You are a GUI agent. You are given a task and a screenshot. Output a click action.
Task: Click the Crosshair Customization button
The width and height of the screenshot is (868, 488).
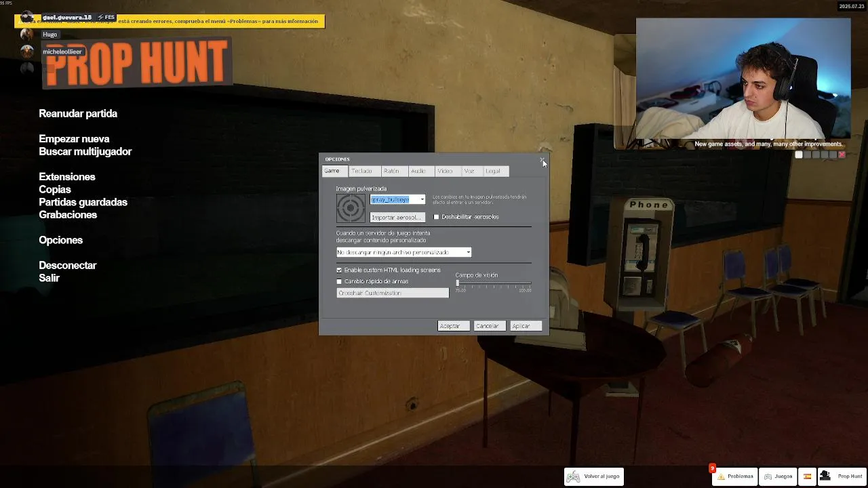pyautogui.click(x=393, y=293)
